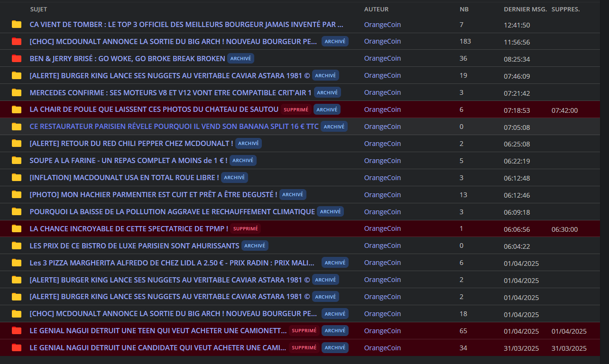Click the ARCHIVÉ badge on 'SOUPE A LA FARINE' row
The height and width of the screenshot is (364, 609).
243,161
